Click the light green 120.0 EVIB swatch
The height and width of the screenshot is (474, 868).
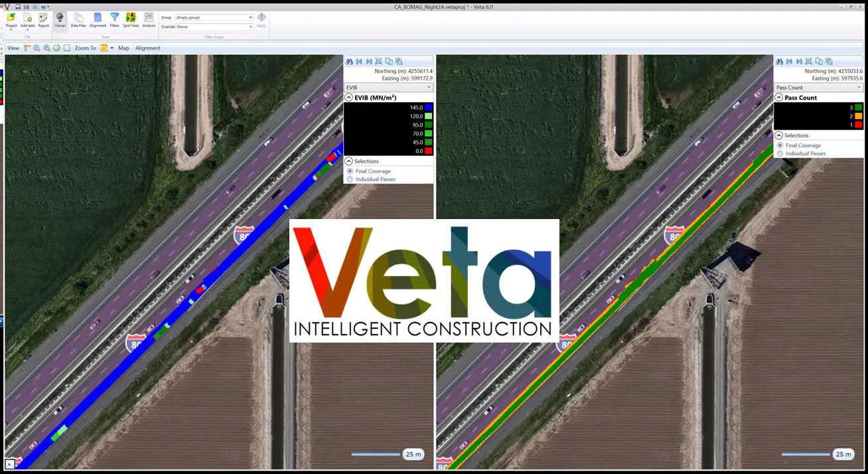[x=429, y=116]
